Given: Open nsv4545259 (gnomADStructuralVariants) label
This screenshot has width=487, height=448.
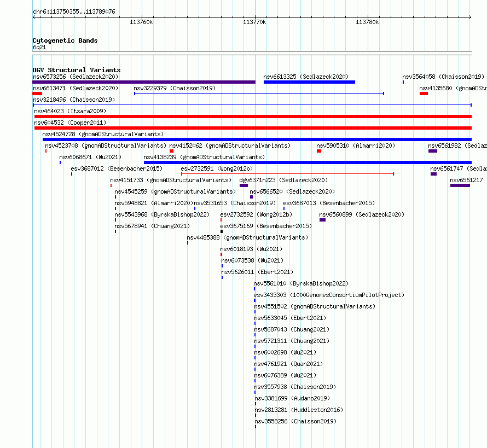Looking at the screenshot, I should pos(175,191).
